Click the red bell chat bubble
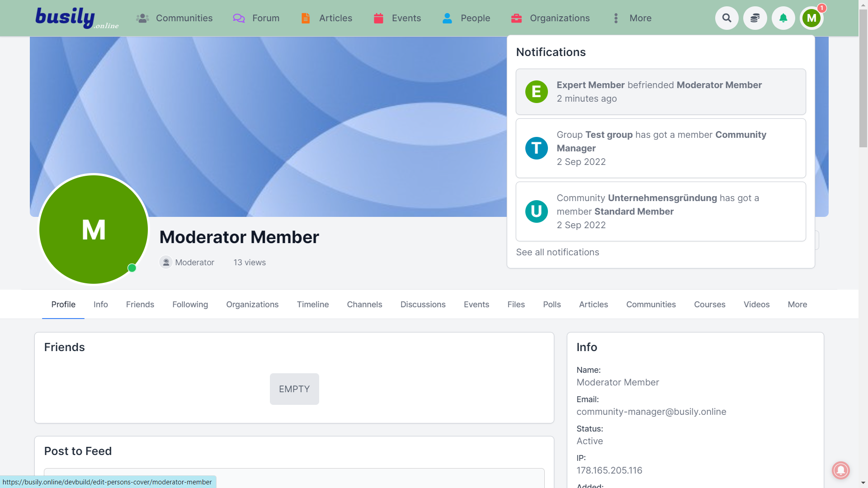Screen dimensions: 868x488 click(840, 470)
